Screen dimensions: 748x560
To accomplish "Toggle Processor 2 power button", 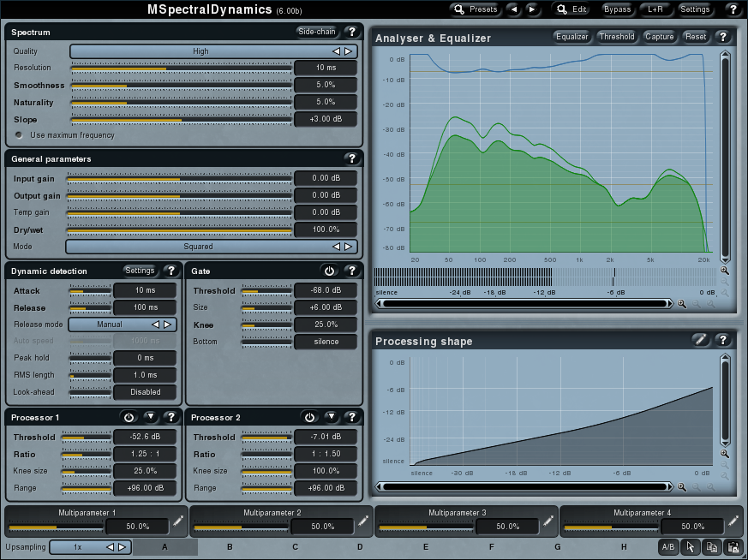I will tap(309, 417).
